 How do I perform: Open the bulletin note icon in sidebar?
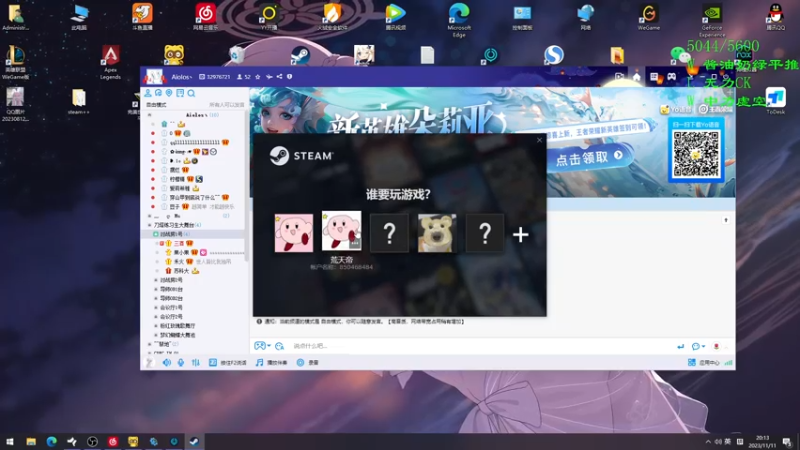pos(180,93)
